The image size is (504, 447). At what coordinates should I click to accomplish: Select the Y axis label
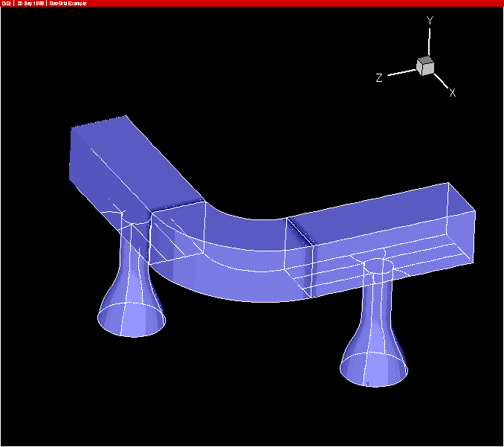point(430,21)
